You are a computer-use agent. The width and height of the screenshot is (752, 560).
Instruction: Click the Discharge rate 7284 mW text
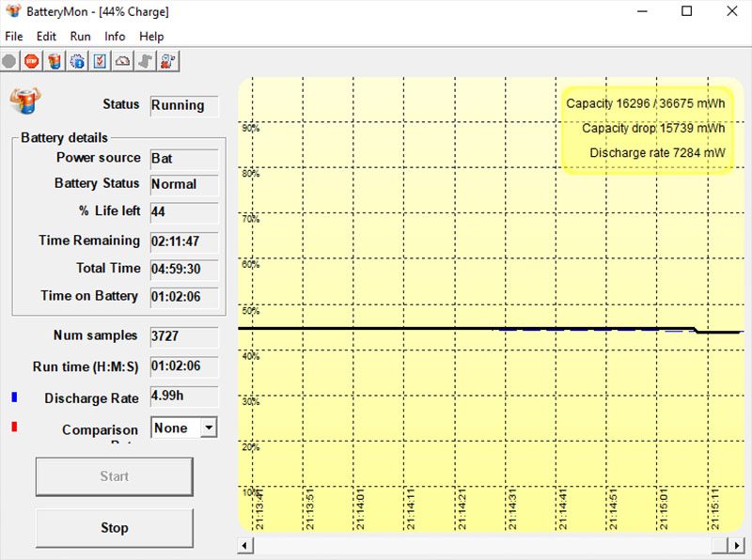point(657,153)
